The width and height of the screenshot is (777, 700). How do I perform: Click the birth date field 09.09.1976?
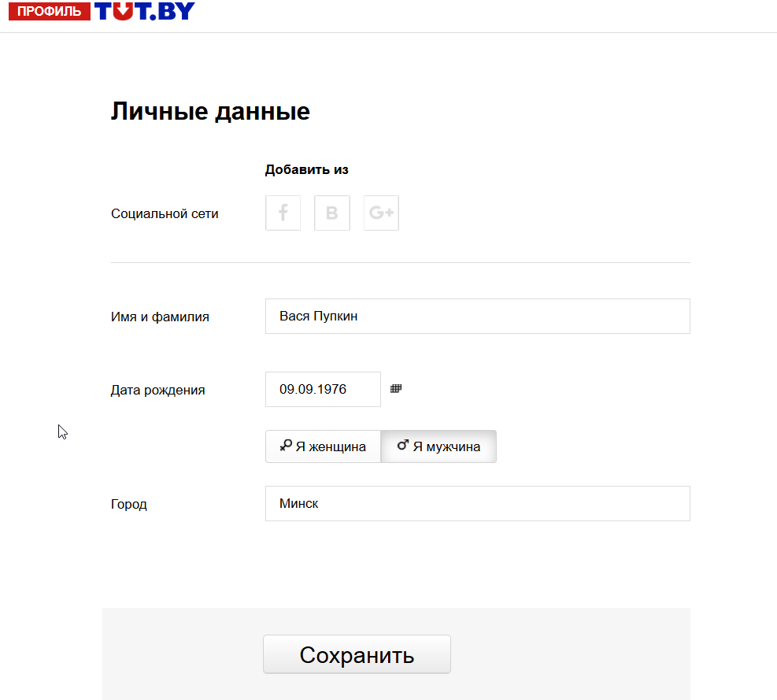pos(323,389)
